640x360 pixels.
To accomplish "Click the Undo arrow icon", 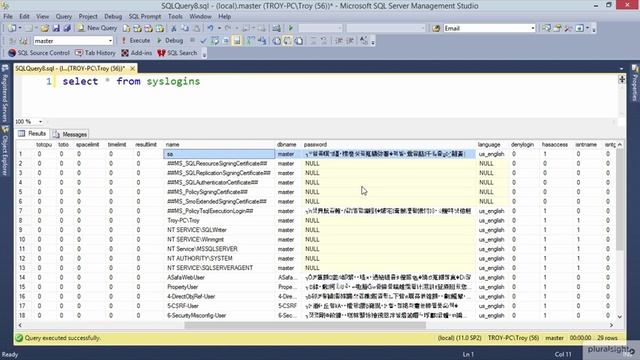I will coord(210,28).
